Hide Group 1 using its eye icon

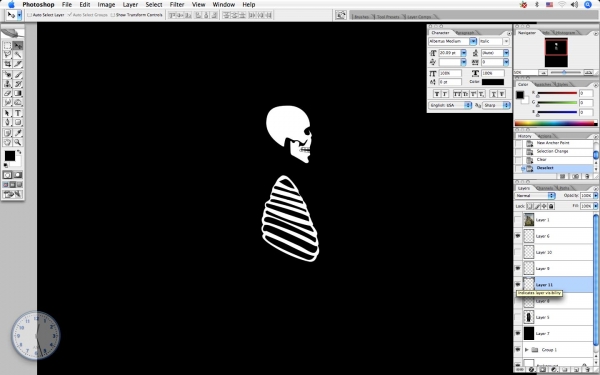coord(518,349)
